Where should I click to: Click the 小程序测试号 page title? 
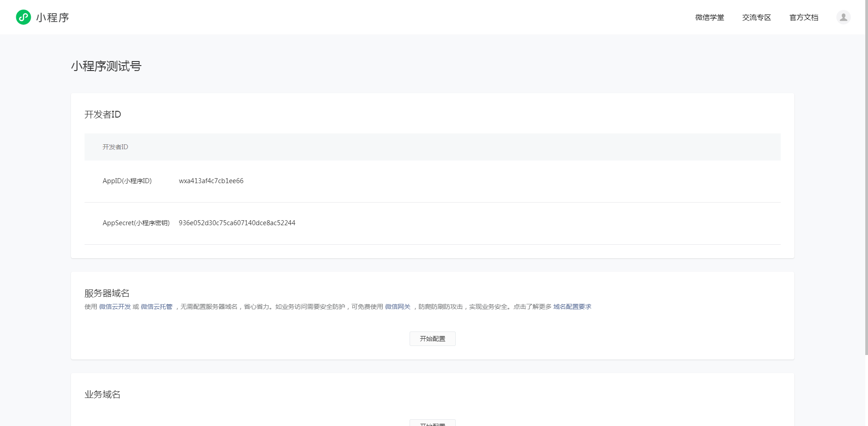pos(106,66)
